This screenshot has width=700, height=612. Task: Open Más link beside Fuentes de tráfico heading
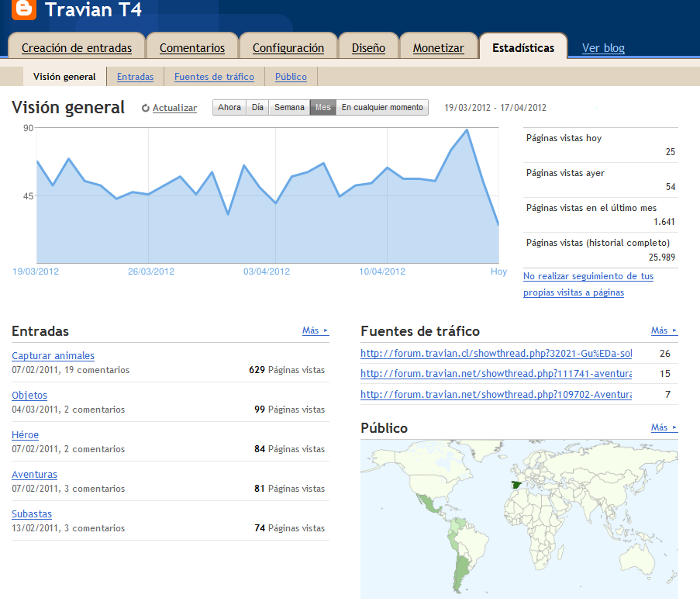click(664, 330)
